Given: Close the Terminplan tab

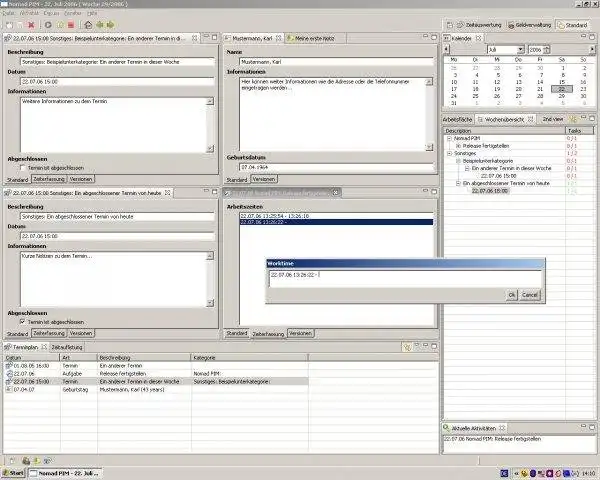Looking at the screenshot, I should pos(44,347).
